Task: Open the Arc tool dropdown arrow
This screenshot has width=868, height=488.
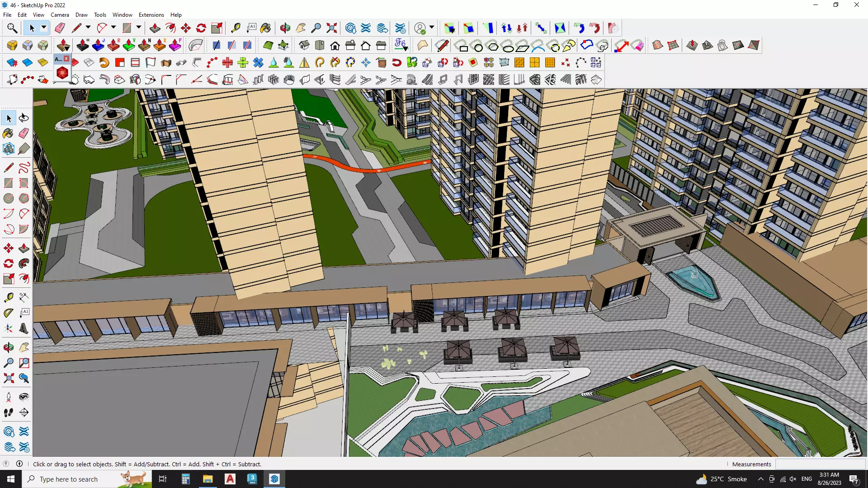Action: pyautogui.click(x=113, y=28)
